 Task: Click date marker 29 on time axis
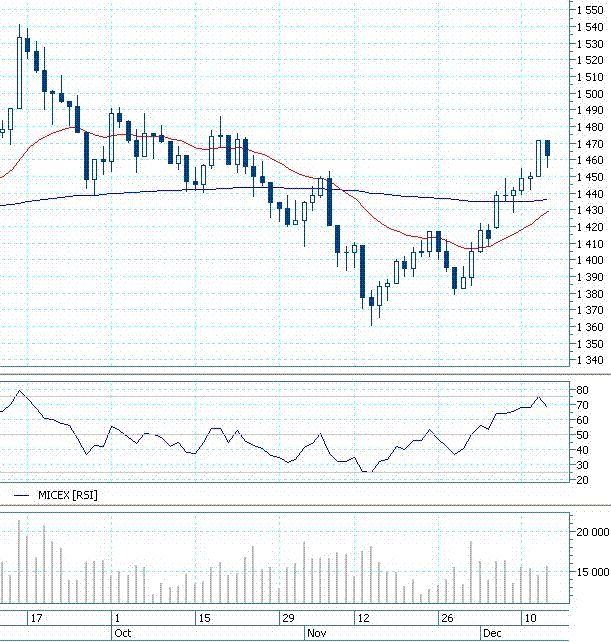(x=289, y=618)
